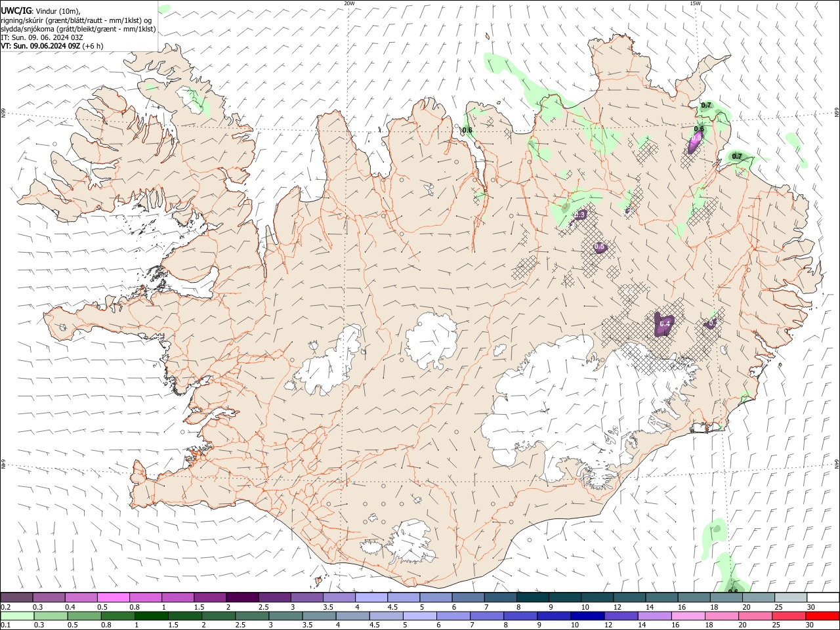Select the dusky purple 0.2 swatch in the upper legend
This screenshot has width=840, height=630.
tap(16, 597)
